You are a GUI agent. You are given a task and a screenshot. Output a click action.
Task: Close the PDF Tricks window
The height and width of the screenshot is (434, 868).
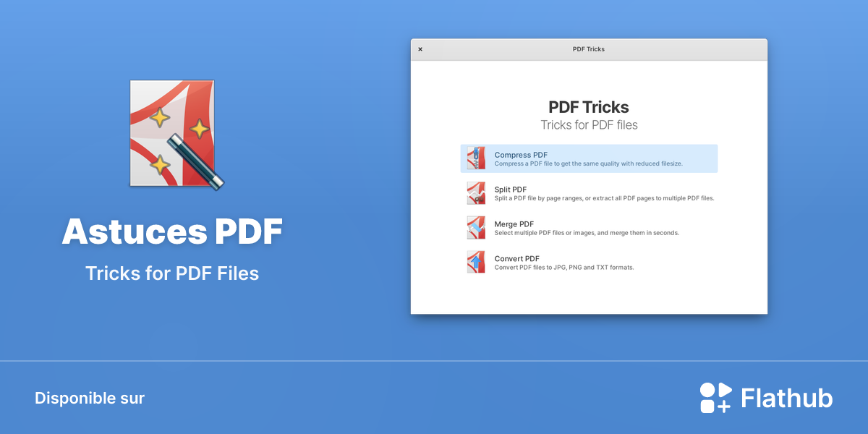(x=420, y=49)
